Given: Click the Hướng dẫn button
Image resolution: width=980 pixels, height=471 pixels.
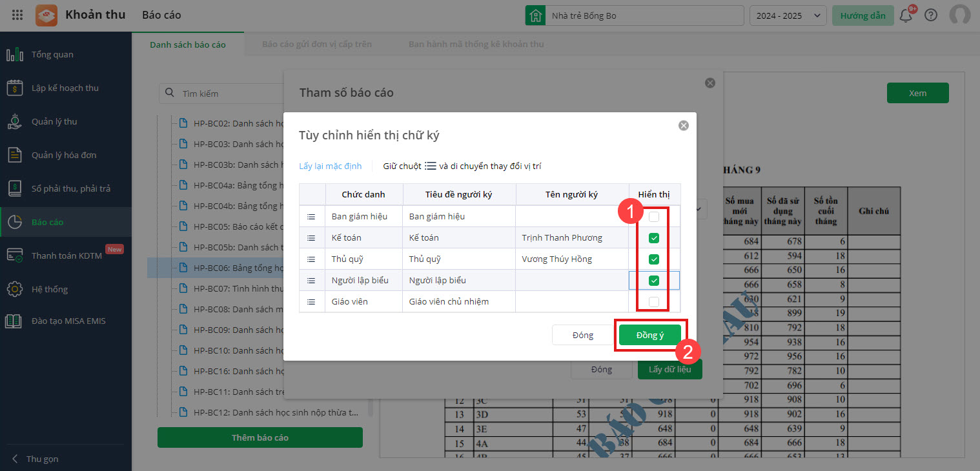Looking at the screenshot, I should (863, 15).
